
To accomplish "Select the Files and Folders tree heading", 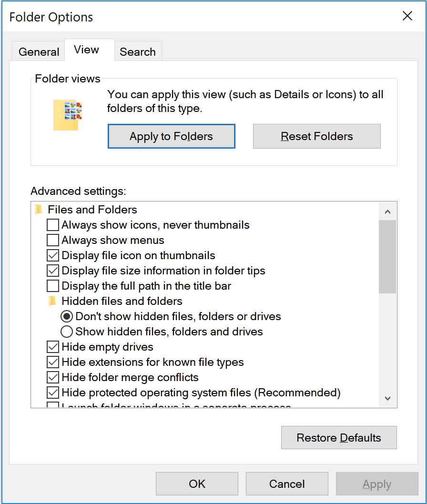I will 92,210.
